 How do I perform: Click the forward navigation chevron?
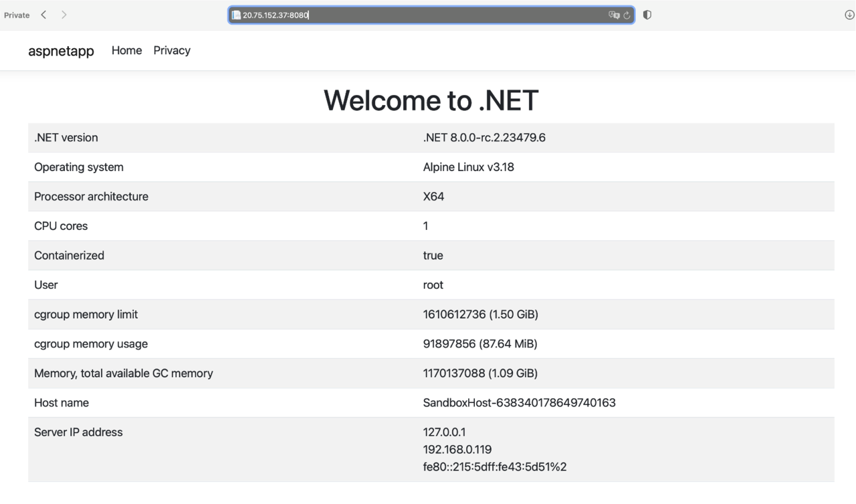click(x=64, y=14)
